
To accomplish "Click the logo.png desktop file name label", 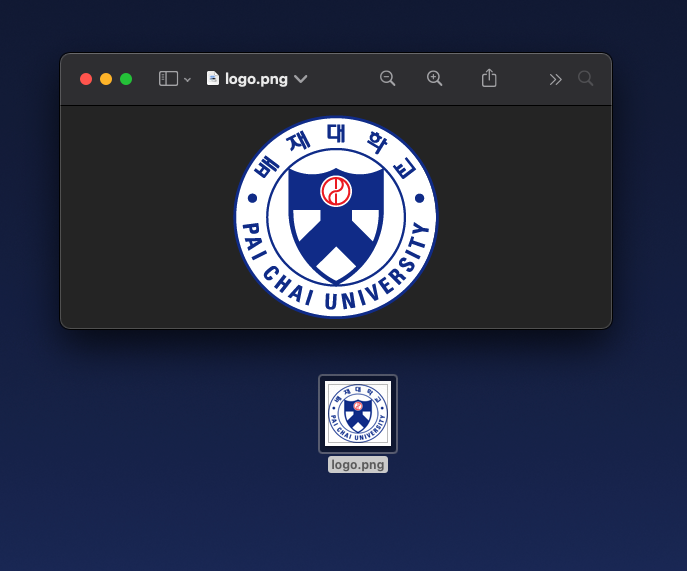I will 358,465.
